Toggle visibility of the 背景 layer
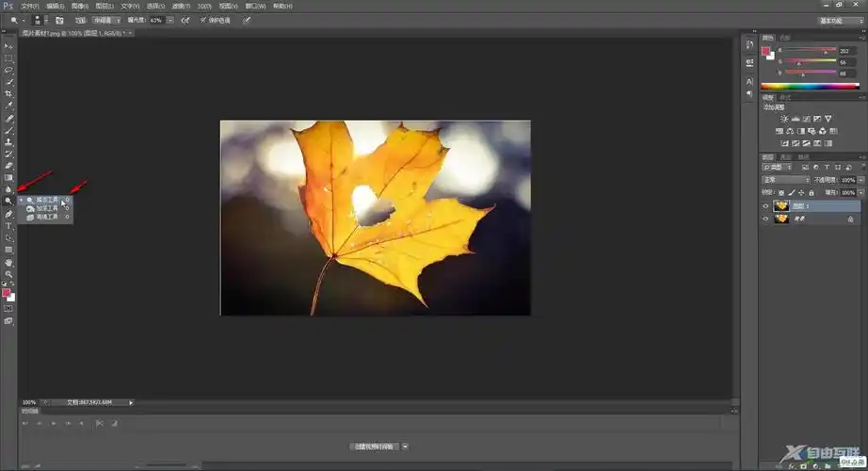The image size is (868, 471). point(765,219)
